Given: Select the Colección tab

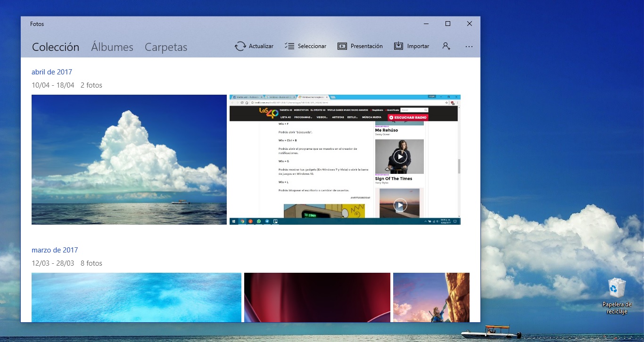Looking at the screenshot, I should pyautogui.click(x=56, y=47).
